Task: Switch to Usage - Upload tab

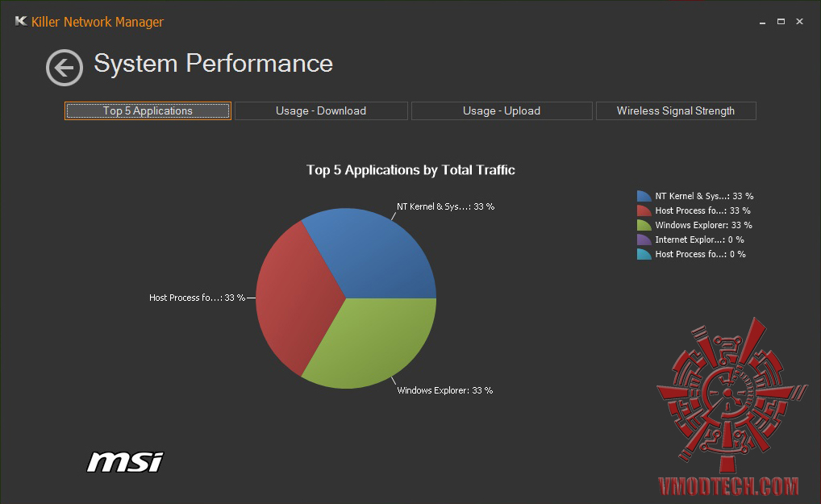Action: pos(502,111)
